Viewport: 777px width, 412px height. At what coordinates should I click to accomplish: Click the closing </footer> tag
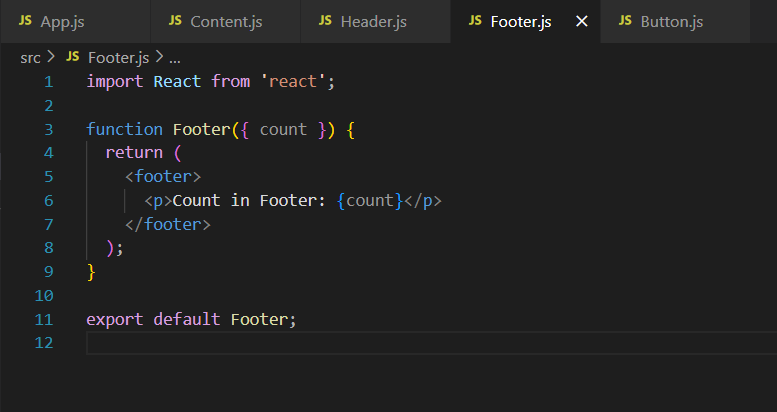tap(168, 224)
